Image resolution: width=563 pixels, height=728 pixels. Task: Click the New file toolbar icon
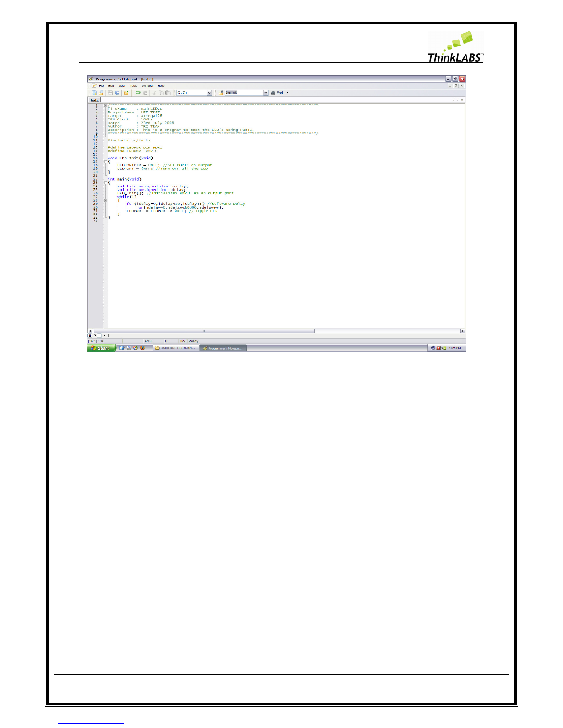pos(94,93)
